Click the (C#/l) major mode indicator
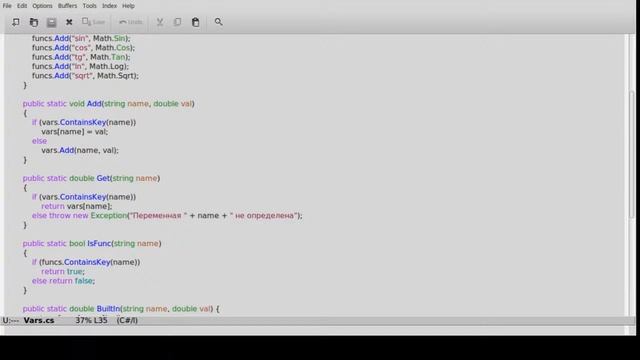The height and width of the screenshot is (360, 640). [x=127, y=320]
